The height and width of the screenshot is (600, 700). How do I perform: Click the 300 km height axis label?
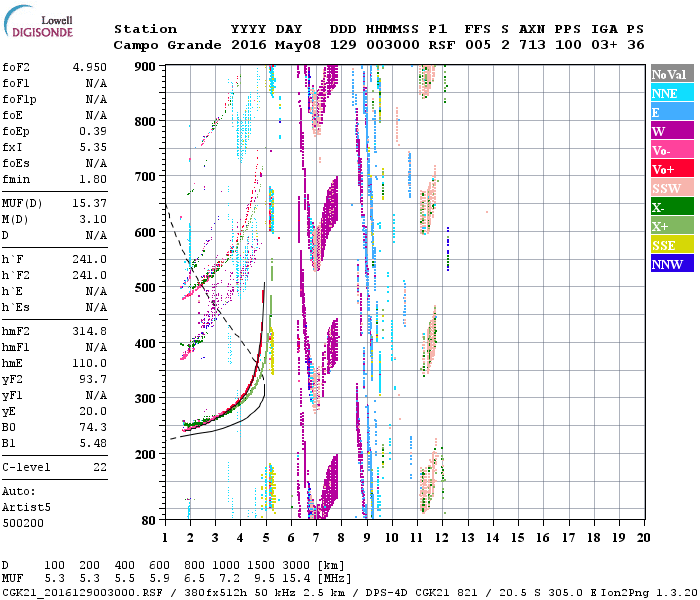[x=145, y=398]
